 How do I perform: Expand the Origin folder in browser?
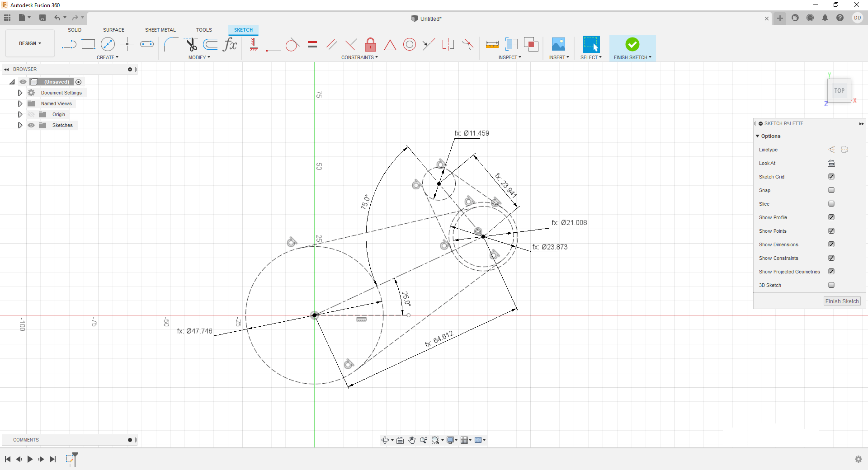tap(19, 114)
